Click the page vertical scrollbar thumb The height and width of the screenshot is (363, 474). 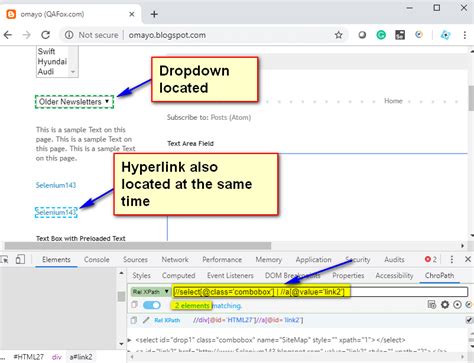click(x=471, y=98)
